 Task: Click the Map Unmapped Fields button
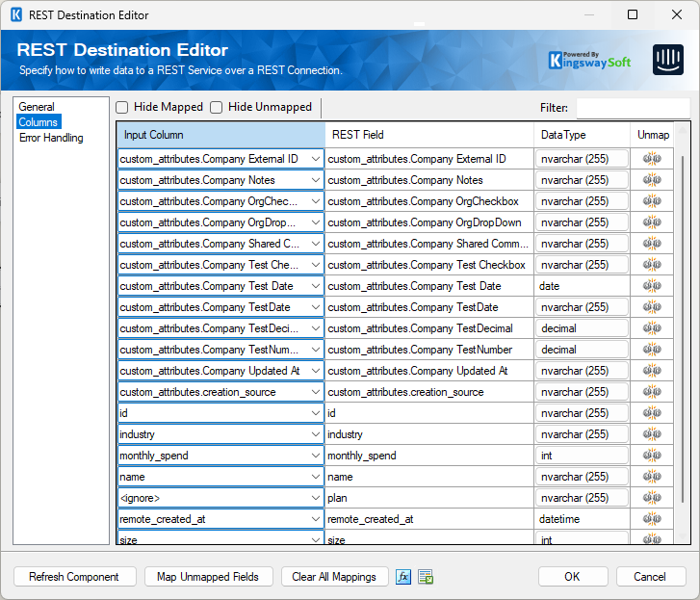coord(208,577)
